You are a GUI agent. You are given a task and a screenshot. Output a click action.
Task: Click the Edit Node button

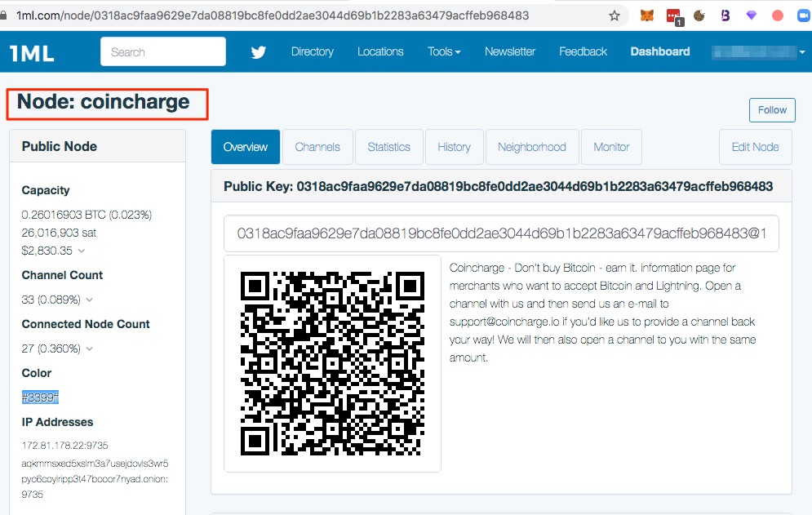point(755,147)
